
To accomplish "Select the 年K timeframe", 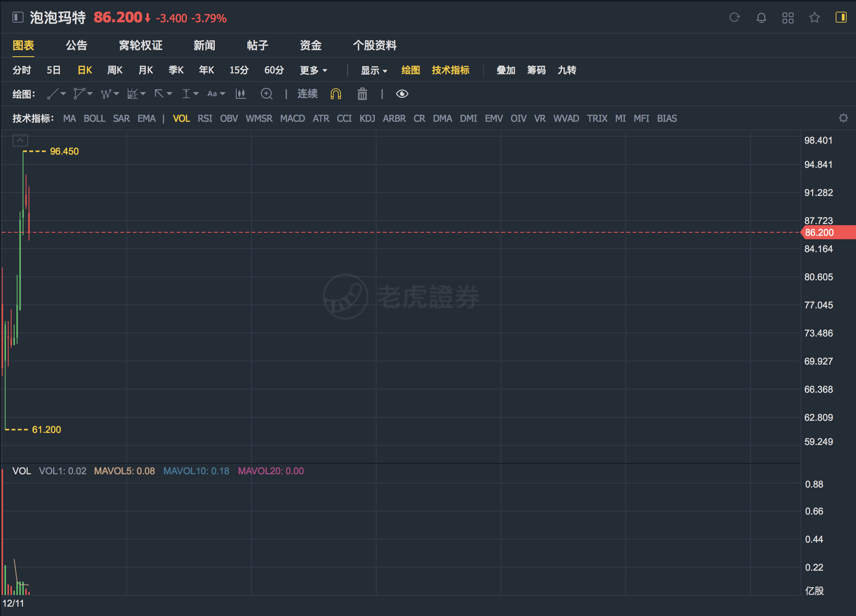I will pyautogui.click(x=207, y=70).
